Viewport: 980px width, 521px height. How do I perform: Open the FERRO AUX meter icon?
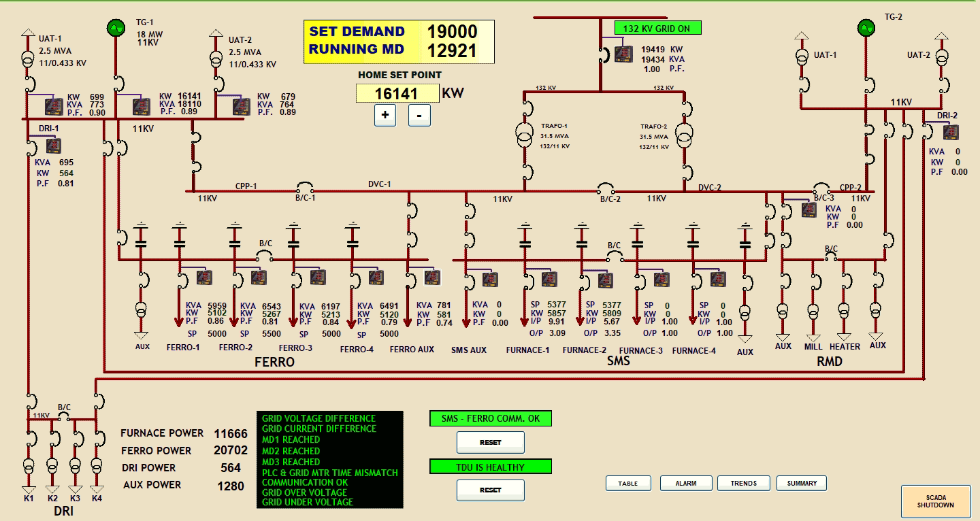tap(432, 278)
